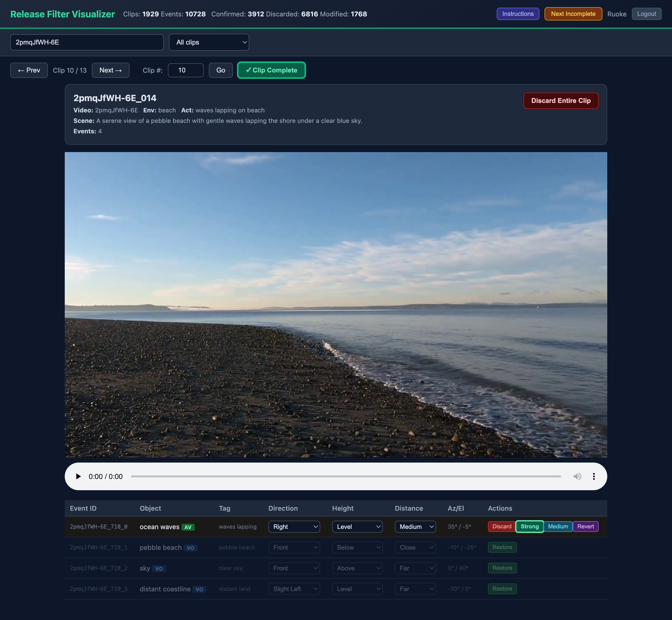Image resolution: width=672 pixels, height=620 pixels.
Task: Click the Clip # number field
Action: click(x=186, y=70)
